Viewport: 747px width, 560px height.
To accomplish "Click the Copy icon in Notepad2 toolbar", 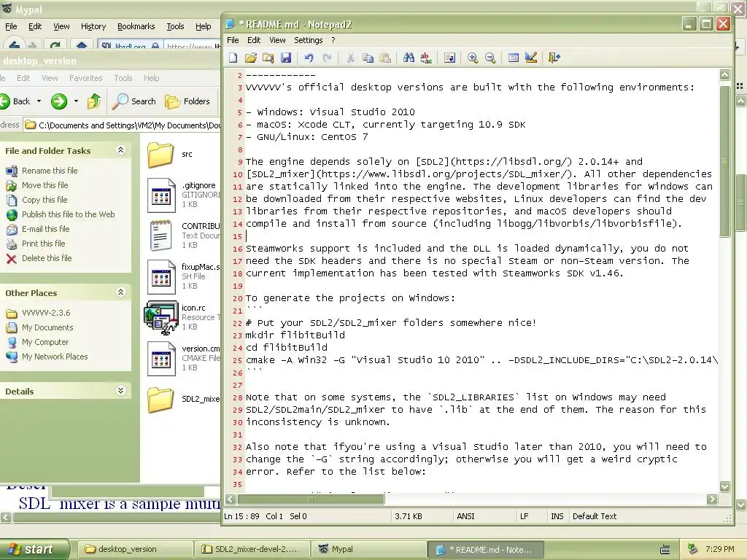I will click(368, 58).
